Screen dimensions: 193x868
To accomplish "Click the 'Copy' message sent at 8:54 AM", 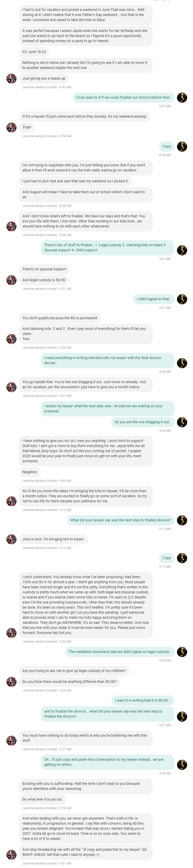I will click(166, 147).
